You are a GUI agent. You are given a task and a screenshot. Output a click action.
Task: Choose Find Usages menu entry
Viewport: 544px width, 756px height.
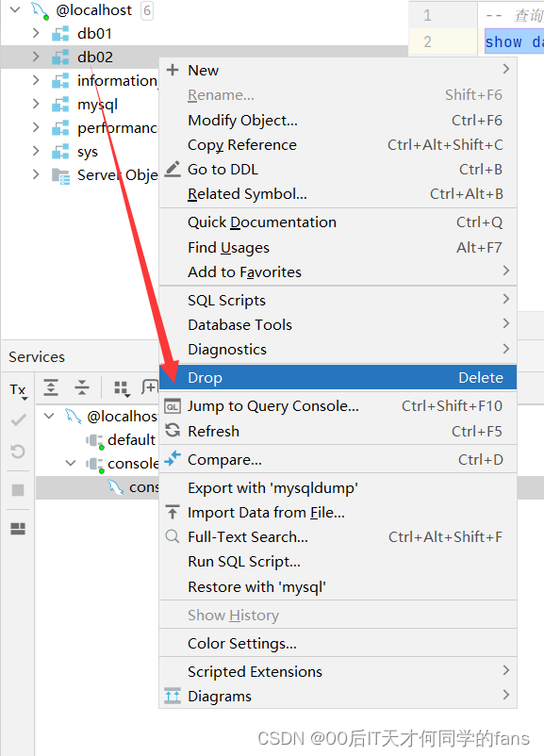(338, 247)
